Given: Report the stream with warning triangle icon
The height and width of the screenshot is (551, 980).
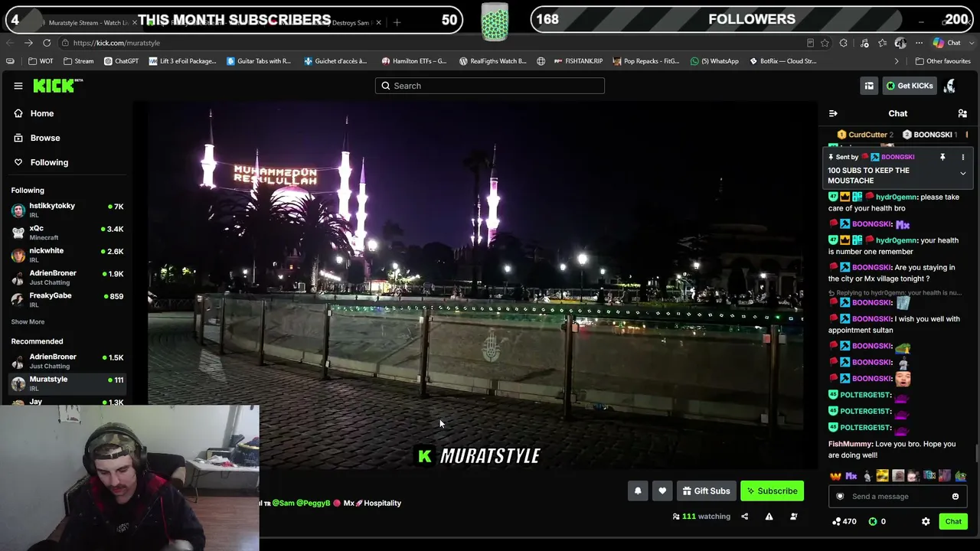Looking at the screenshot, I should tap(769, 517).
